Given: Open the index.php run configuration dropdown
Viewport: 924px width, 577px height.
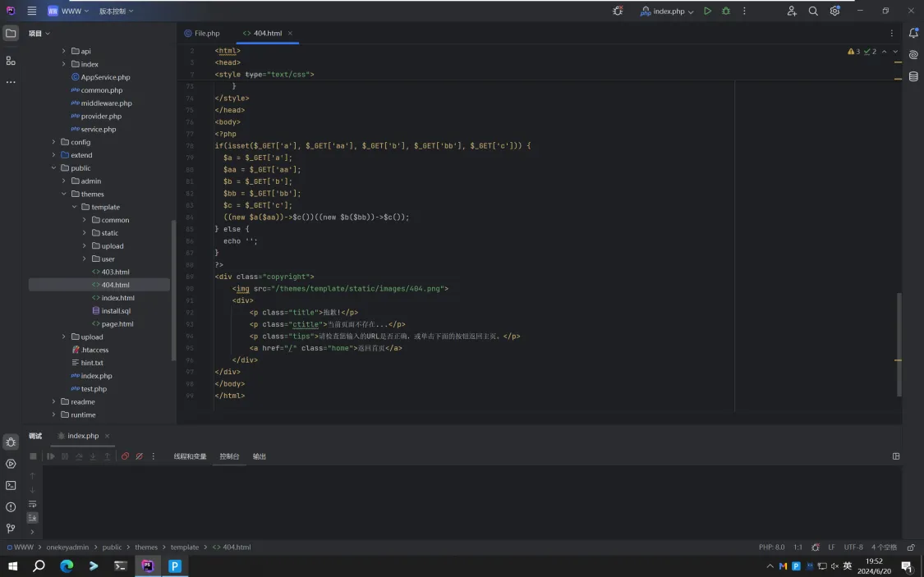Looking at the screenshot, I should 667,11.
